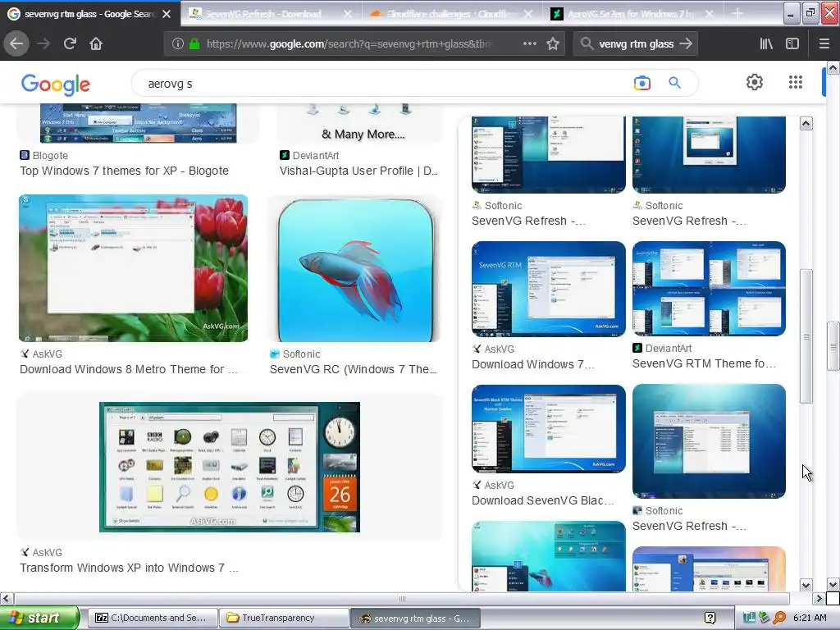Open 'Download SevenVG Blac...' link
Image resolution: width=840 pixels, height=630 pixels.
coord(543,500)
